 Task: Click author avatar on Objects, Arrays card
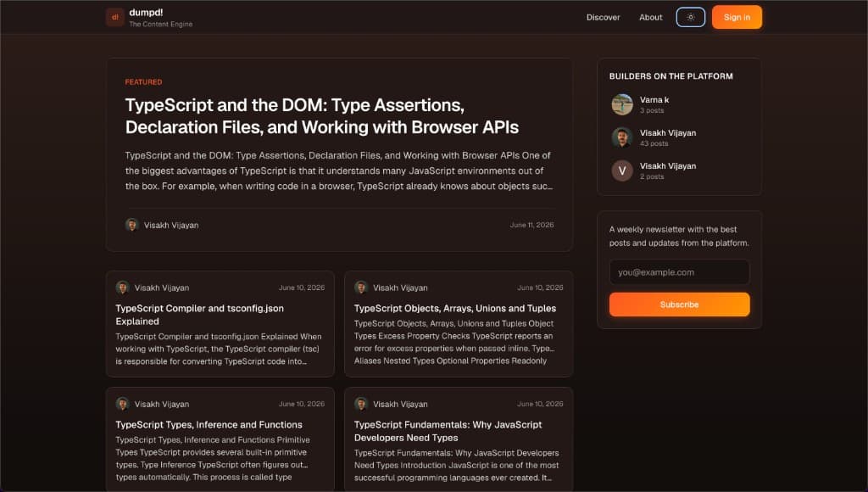click(x=361, y=288)
